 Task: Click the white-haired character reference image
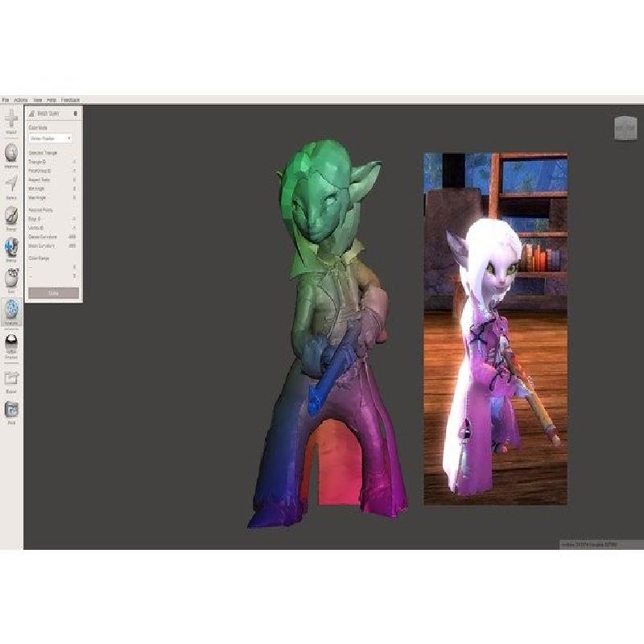pyautogui.click(x=495, y=328)
